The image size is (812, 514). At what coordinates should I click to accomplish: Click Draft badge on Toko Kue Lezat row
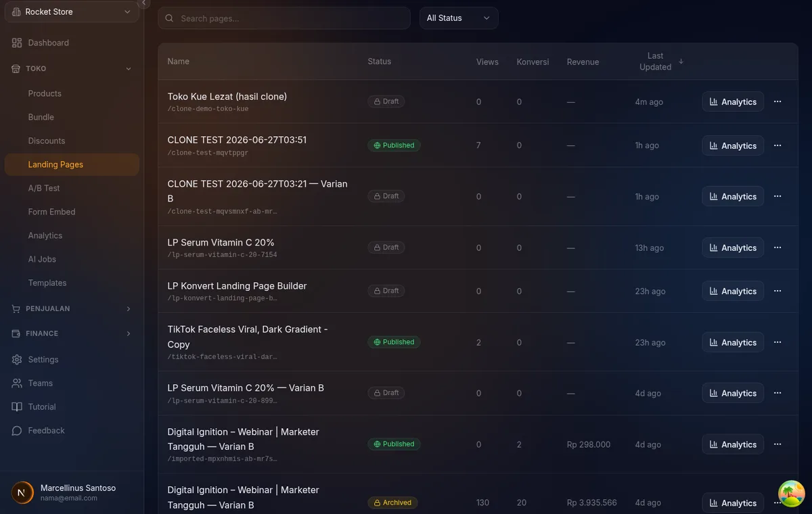(386, 101)
